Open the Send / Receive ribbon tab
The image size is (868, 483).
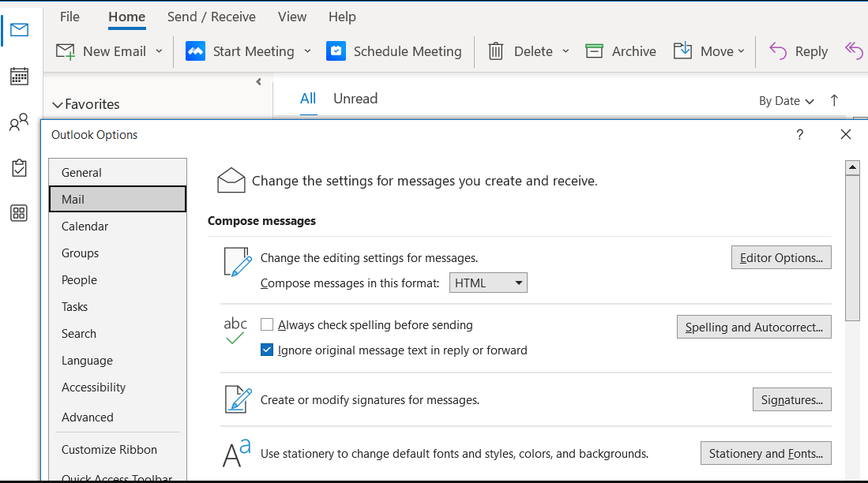pos(212,17)
